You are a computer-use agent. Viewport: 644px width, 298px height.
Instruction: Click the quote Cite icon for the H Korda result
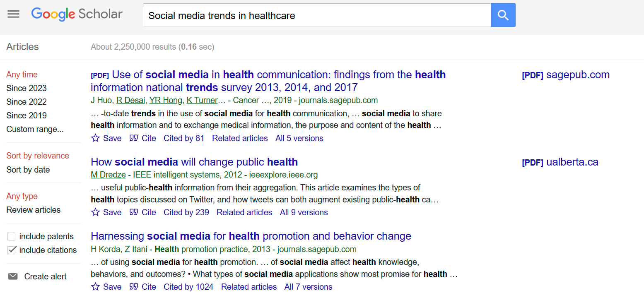click(x=134, y=287)
